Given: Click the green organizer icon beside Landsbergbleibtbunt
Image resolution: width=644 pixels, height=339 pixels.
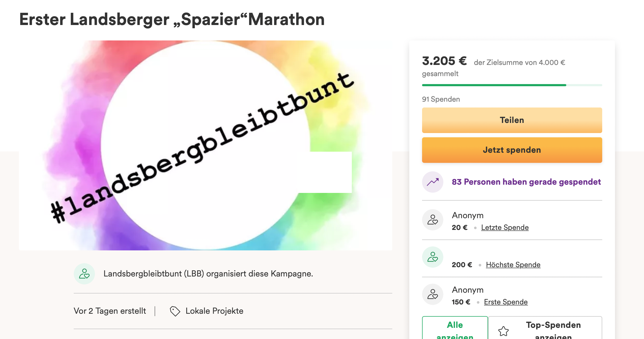Looking at the screenshot, I should pos(84,274).
